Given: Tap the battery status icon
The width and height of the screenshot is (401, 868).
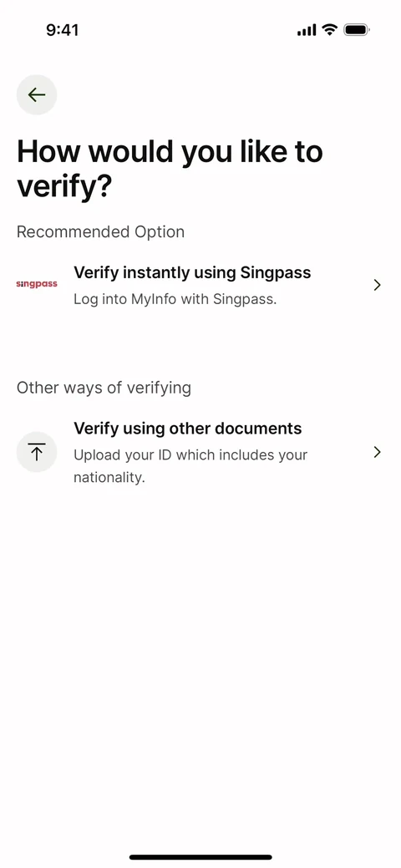Looking at the screenshot, I should point(357,29).
